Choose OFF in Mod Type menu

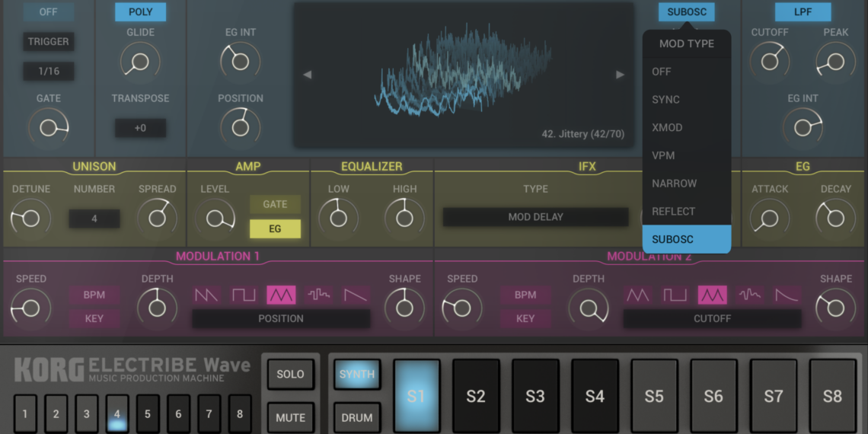pos(687,72)
